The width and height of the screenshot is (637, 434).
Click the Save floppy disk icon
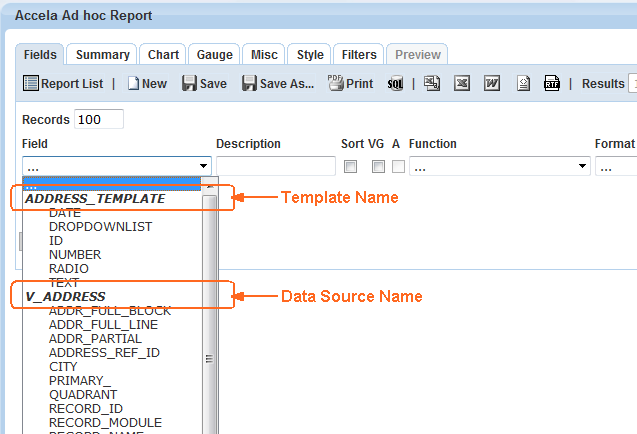click(190, 84)
